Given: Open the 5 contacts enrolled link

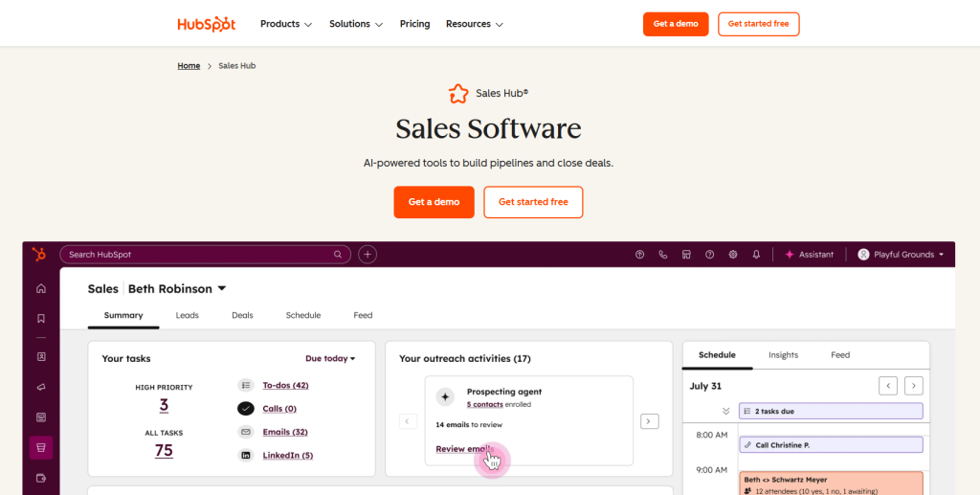Looking at the screenshot, I should tap(485, 404).
